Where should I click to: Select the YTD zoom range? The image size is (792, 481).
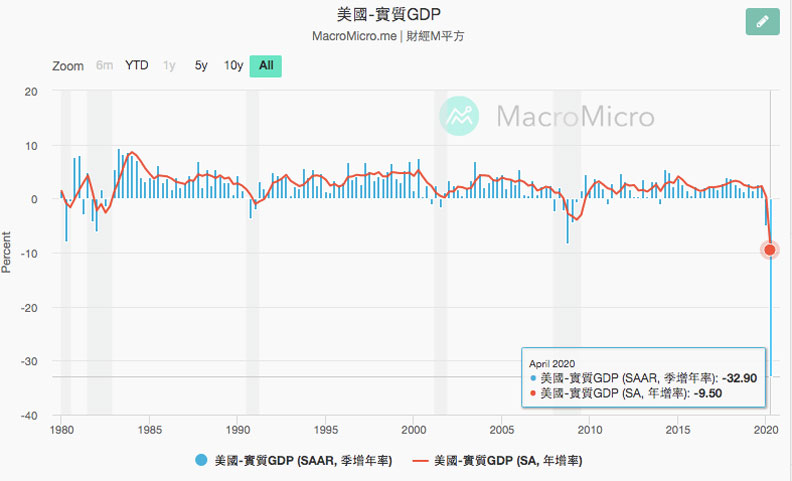[x=136, y=66]
